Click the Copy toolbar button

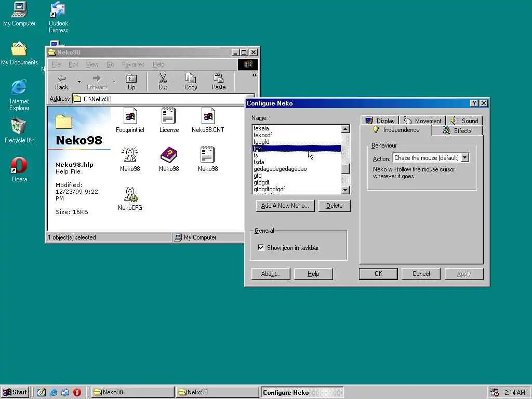[191, 82]
